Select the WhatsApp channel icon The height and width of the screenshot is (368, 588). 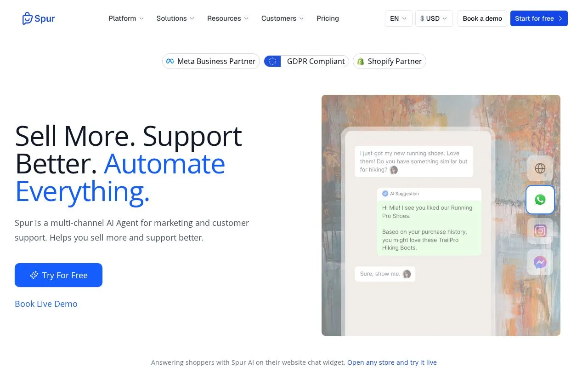(540, 200)
